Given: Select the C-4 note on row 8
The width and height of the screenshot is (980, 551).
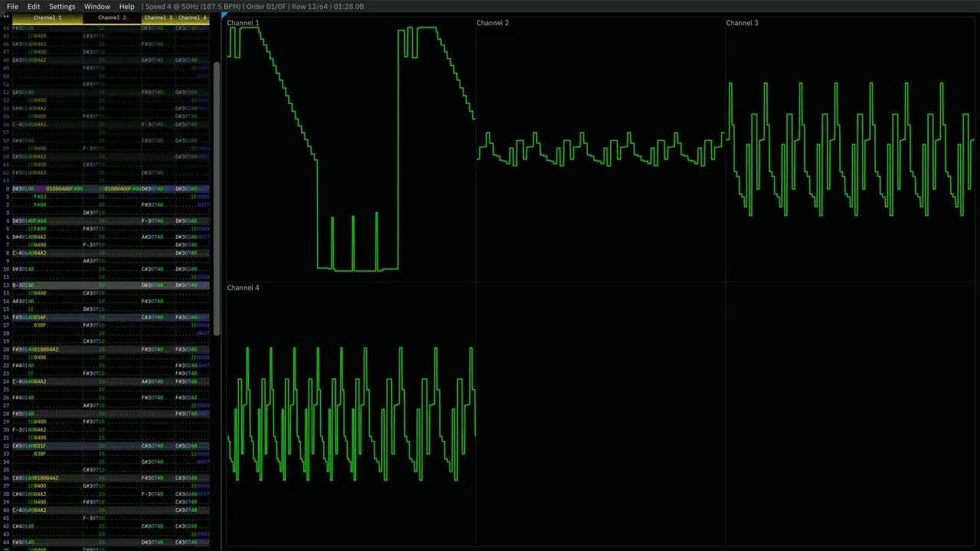Looking at the screenshot, I should (17, 253).
